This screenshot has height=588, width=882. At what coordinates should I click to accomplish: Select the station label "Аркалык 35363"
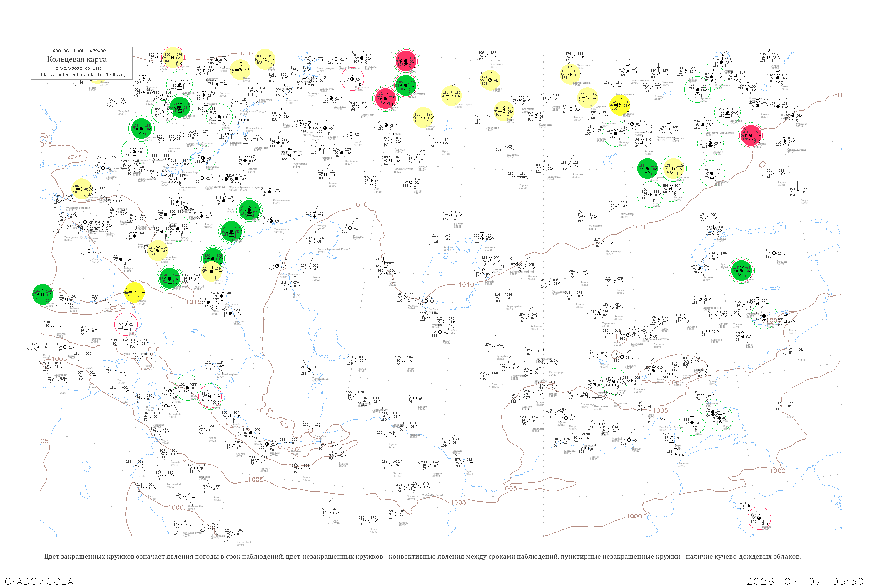pos(578,176)
